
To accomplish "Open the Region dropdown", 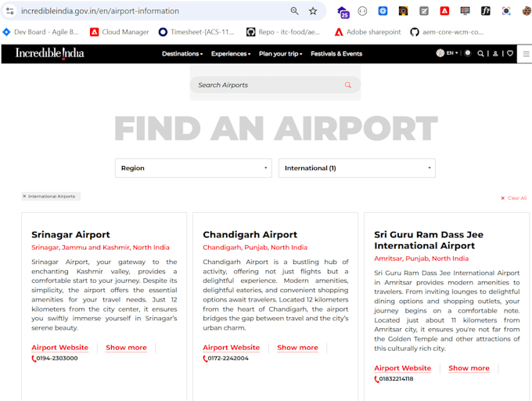I will pos(193,168).
